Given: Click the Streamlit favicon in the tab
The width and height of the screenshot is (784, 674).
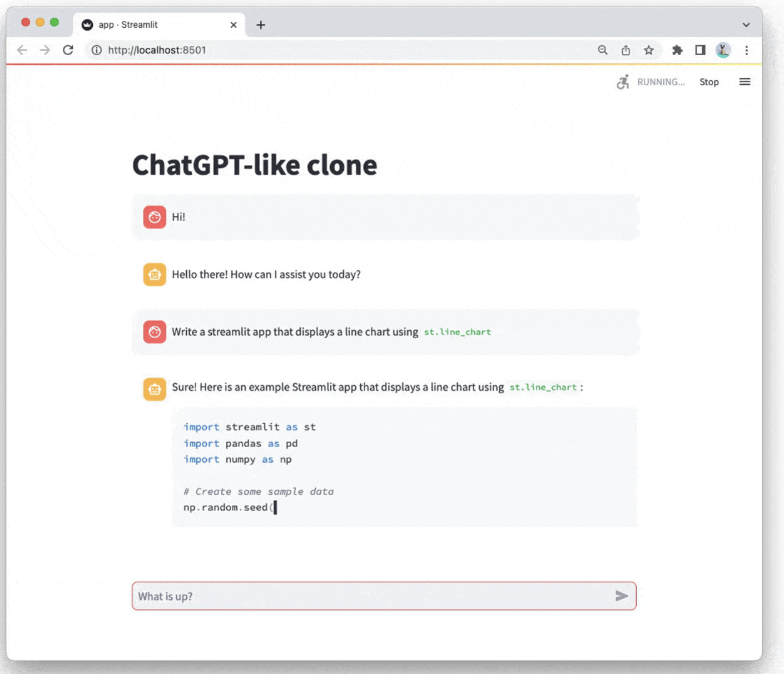Looking at the screenshot, I should click(87, 24).
